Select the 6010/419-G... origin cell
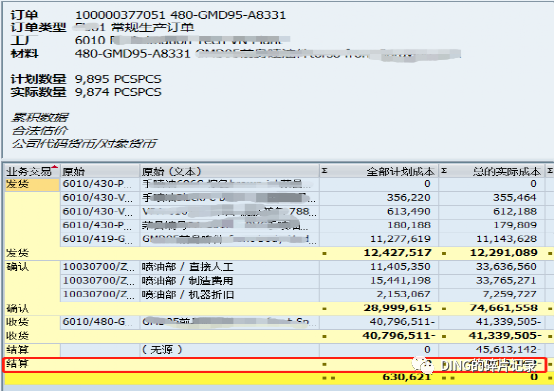 [x=100, y=239]
